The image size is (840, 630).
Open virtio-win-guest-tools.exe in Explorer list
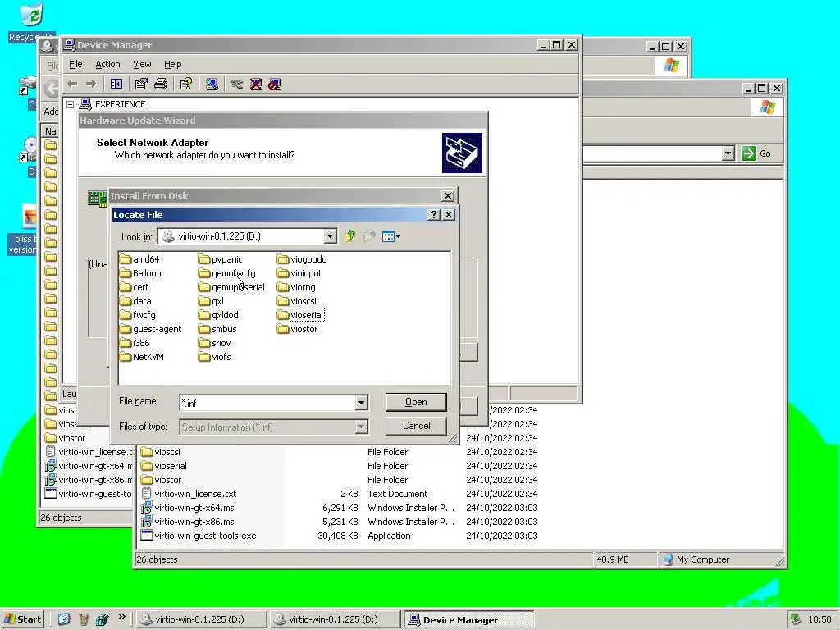[199, 536]
